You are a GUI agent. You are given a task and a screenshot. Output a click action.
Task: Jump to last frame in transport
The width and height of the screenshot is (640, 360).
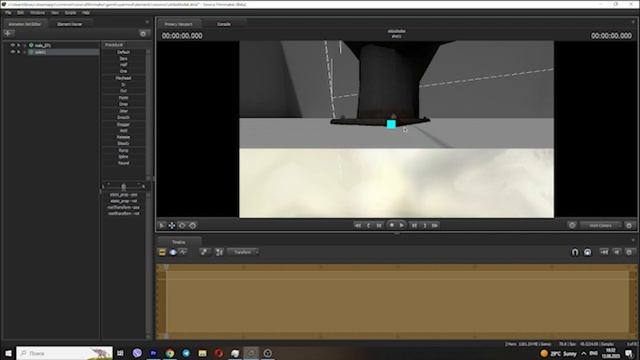point(435,225)
